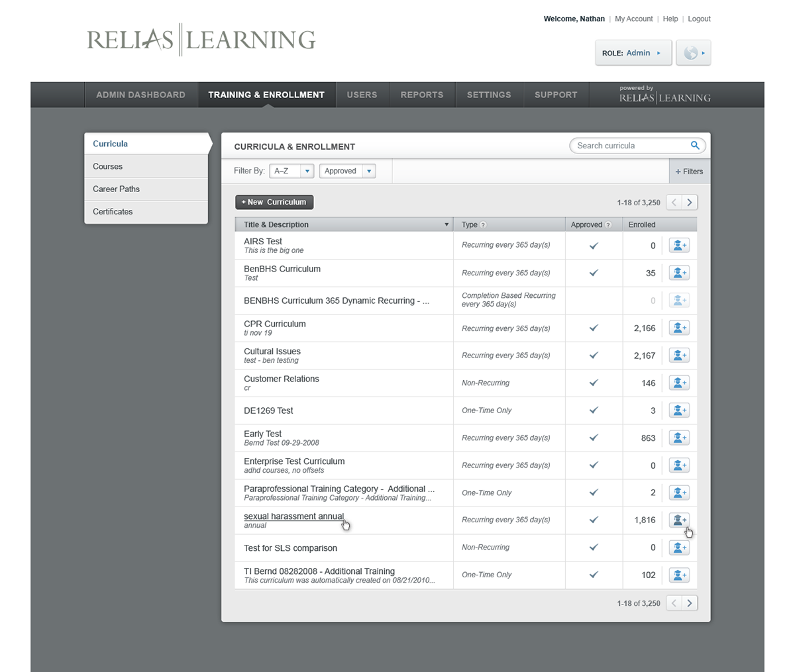Click enroll icon for Cultural Issues row
The image size is (795, 672).
pos(679,356)
